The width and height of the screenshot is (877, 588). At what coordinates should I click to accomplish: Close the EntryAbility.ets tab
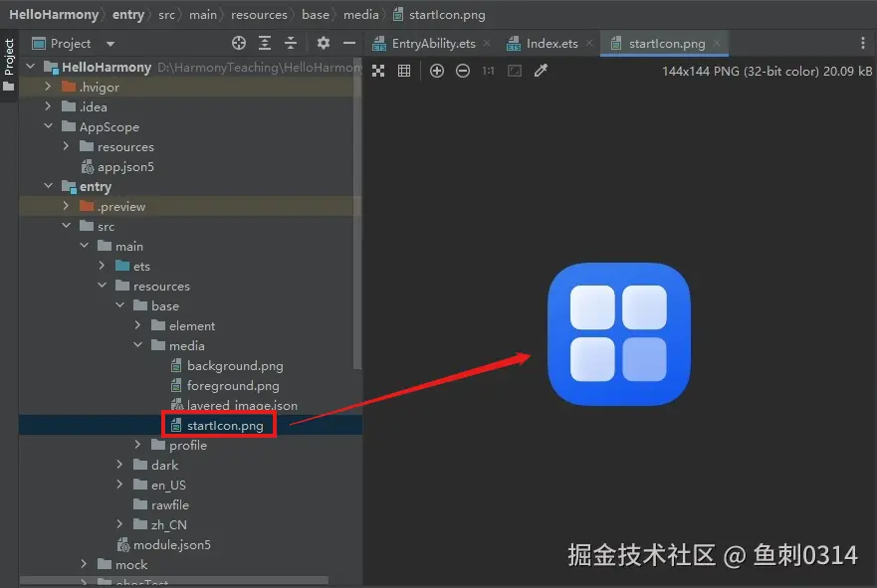[487, 43]
